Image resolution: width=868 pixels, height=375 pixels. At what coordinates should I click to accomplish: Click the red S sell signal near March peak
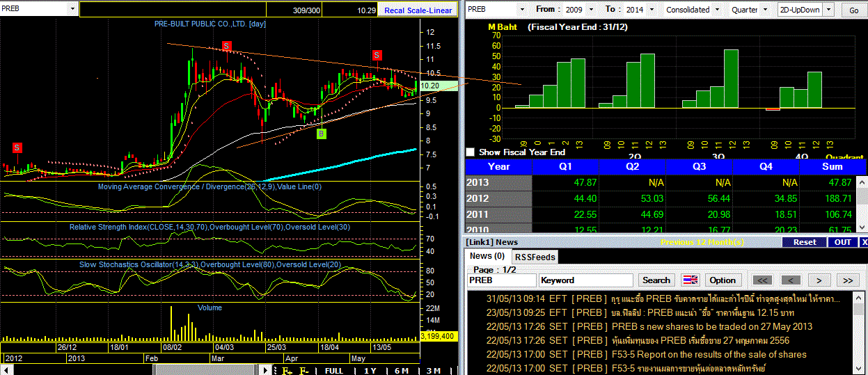pyautogui.click(x=226, y=46)
